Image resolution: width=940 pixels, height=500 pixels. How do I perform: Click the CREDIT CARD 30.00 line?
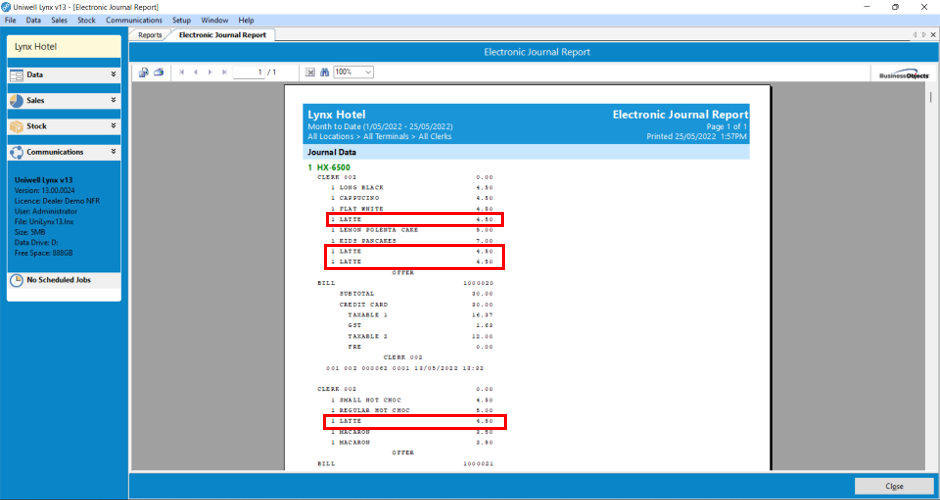(x=416, y=305)
